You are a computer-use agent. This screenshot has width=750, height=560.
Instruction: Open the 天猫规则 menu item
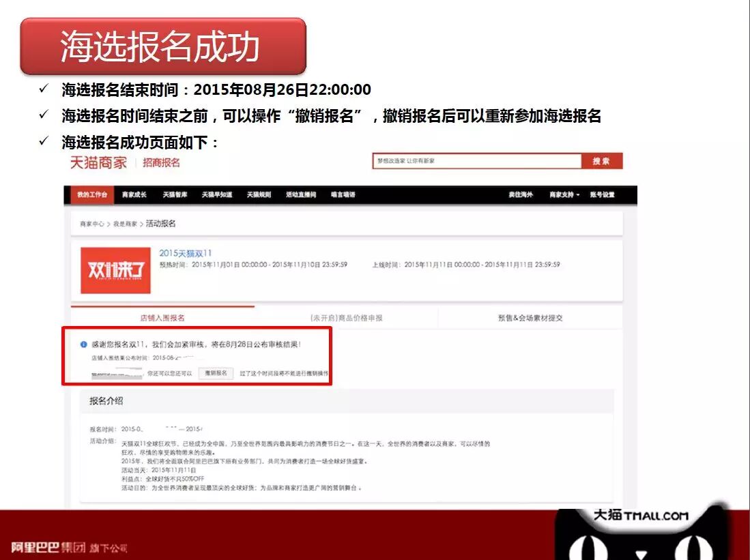pyautogui.click(x=259, y=194)
